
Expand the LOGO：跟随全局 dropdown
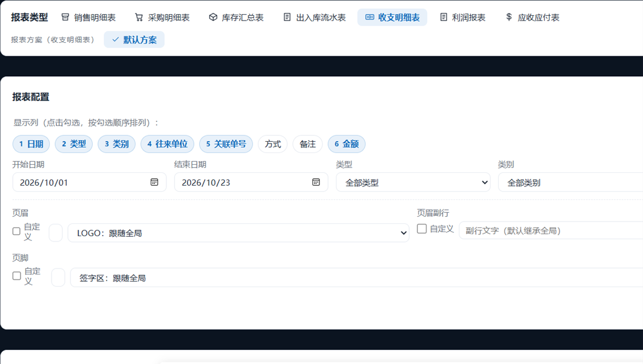pyautogui.click(x=238, y=233)
